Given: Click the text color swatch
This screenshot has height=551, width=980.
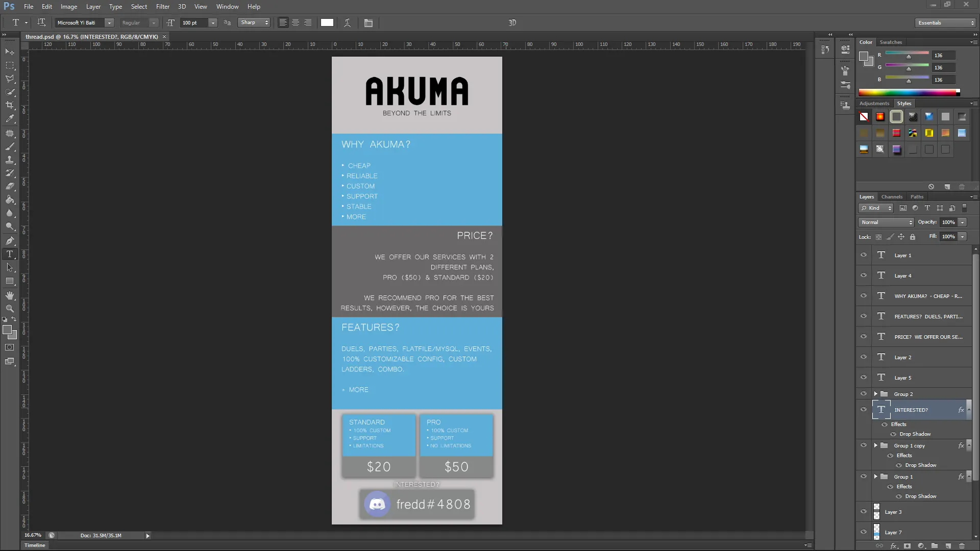Looking at the screenshot, I should 327,22.
